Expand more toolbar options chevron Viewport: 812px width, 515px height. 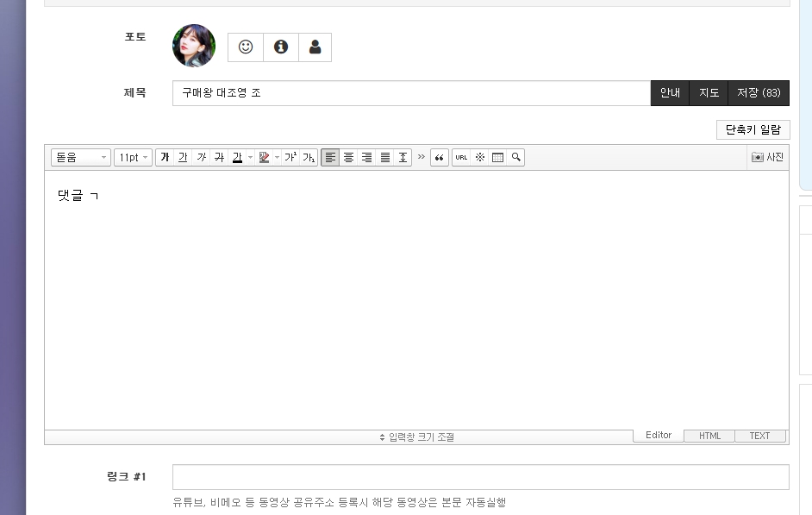[x=421, y=157]
